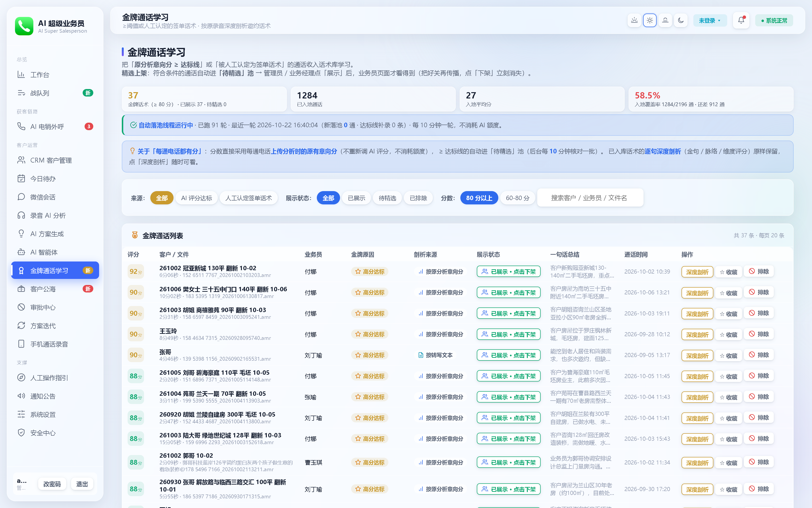
Task: Click the 微信会话 chat bubble icon
Action: click(x=21, y=197)
